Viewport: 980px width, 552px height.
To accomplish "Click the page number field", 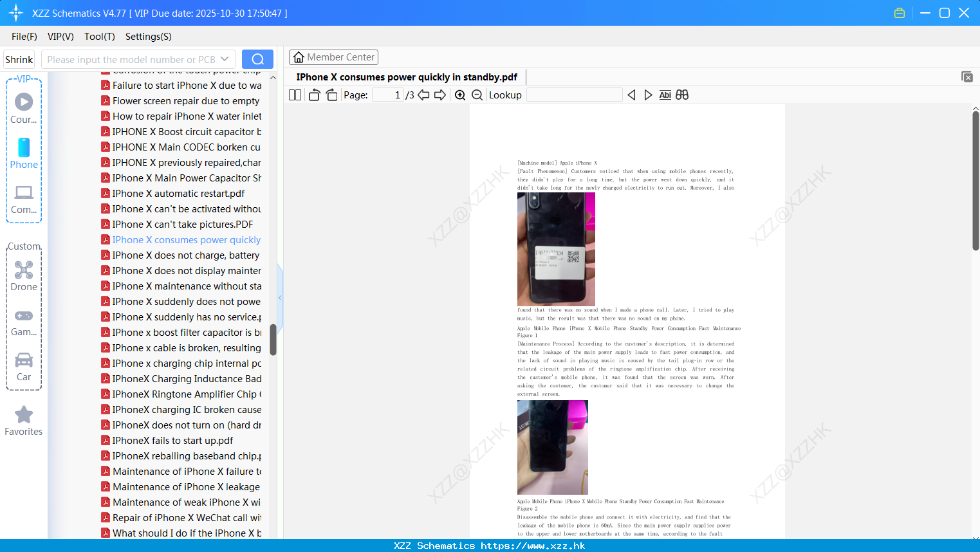I will pos(388,95).
